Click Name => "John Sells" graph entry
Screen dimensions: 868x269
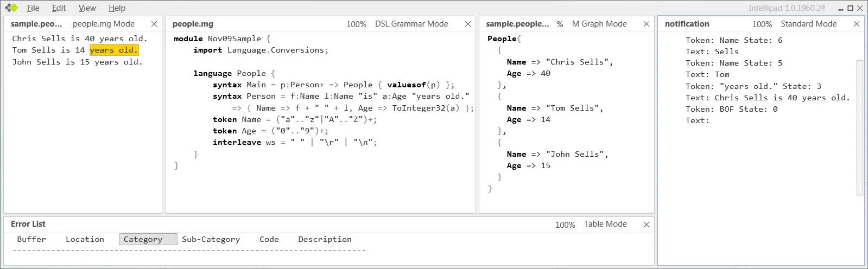557,154
